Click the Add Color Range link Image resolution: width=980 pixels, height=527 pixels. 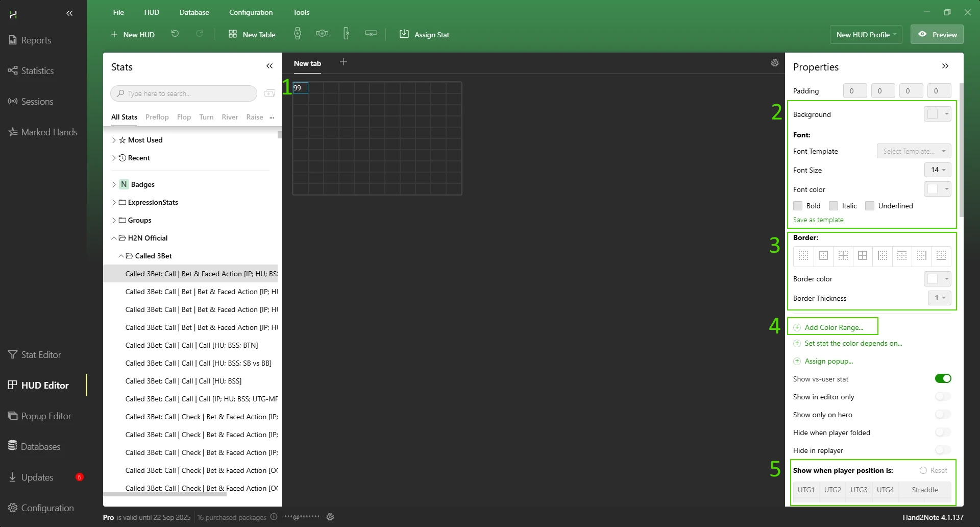pyautogui.click(x=834, y=327)
